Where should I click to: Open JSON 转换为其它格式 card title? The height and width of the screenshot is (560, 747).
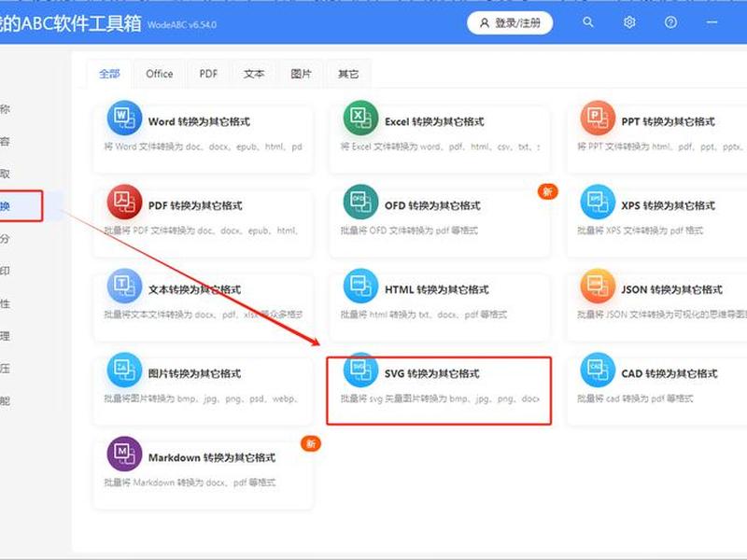coord(671,289)
